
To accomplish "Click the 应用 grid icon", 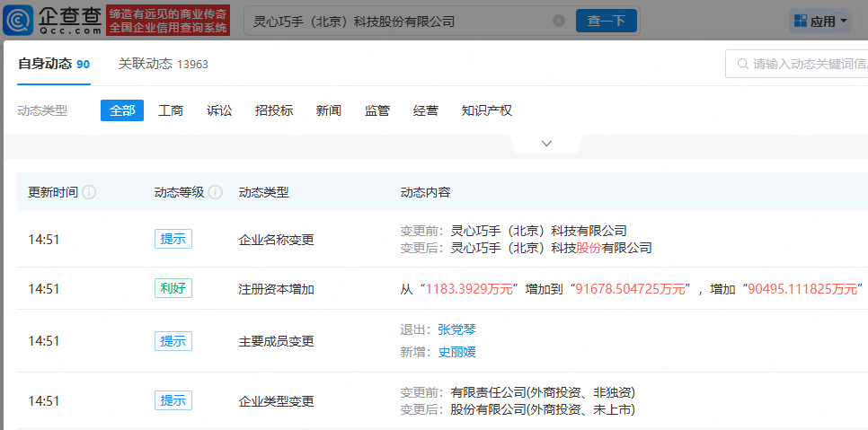I will [x=800, y=21].
